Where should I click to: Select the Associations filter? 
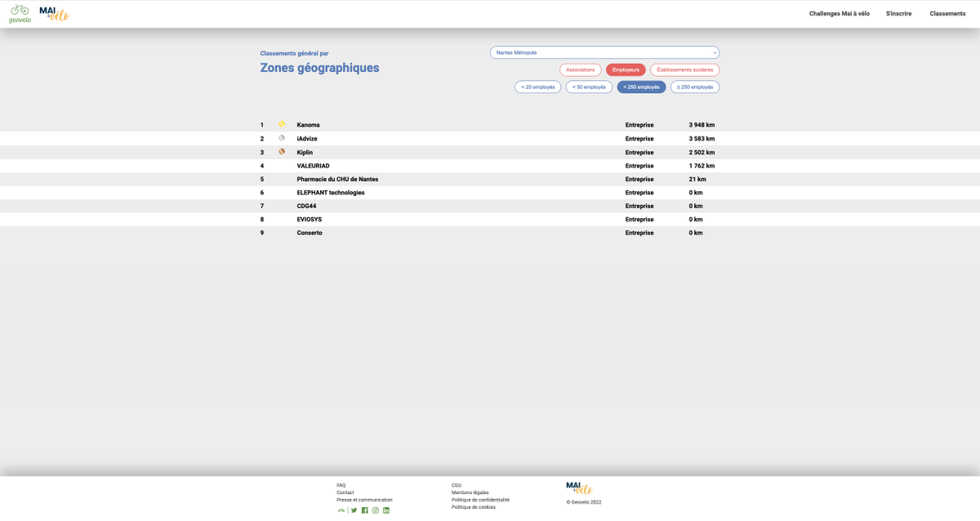click(x=581, y=70)
